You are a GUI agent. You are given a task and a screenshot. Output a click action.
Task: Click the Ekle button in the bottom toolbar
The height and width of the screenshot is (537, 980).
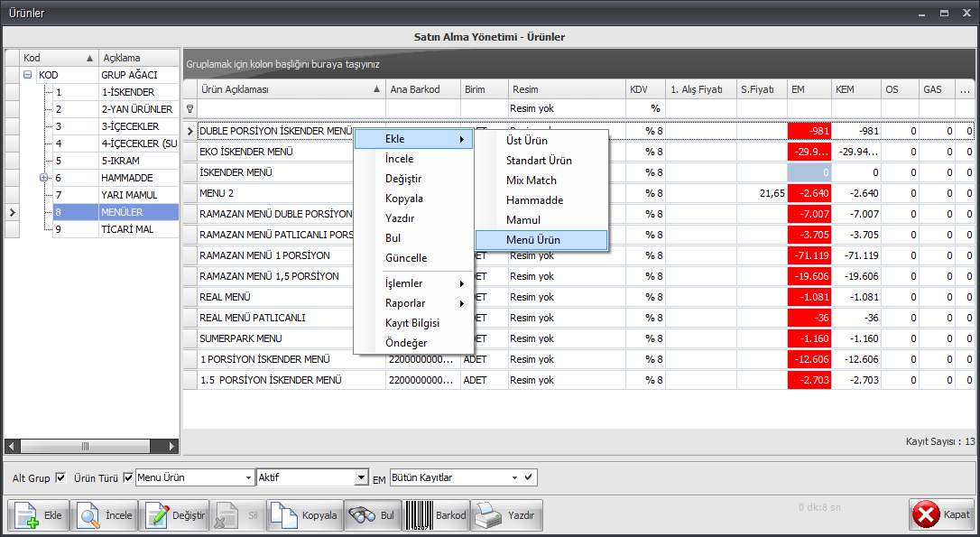38,515
